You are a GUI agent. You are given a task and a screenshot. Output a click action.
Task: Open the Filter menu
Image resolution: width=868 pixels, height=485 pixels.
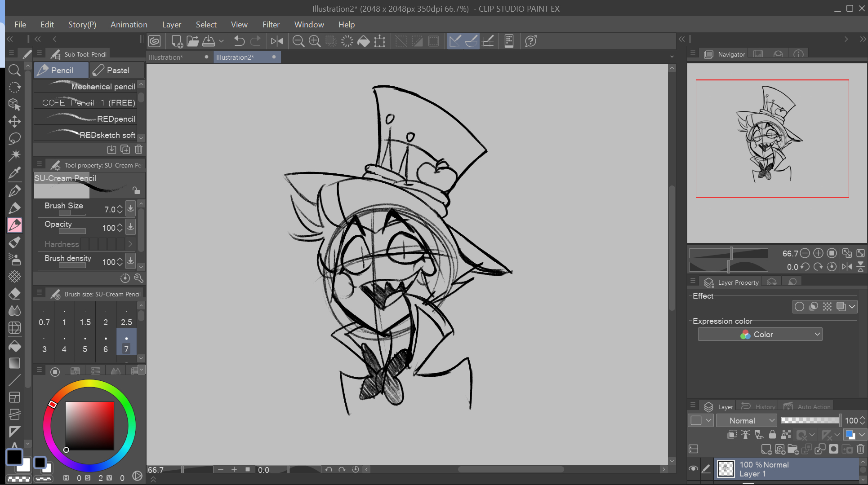(x=271, y=25)
